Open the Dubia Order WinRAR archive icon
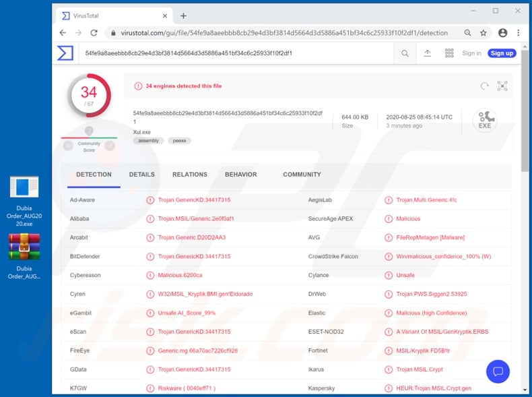The image size is (532, 397). [x=24, y=256]
